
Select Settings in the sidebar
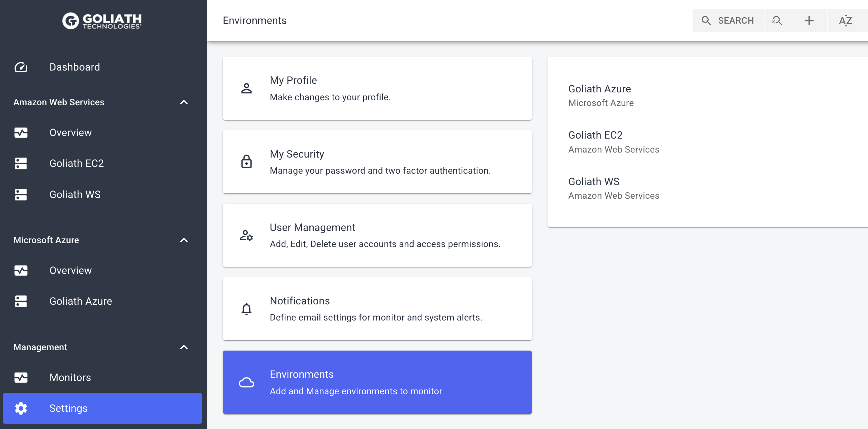click(102, 408)
